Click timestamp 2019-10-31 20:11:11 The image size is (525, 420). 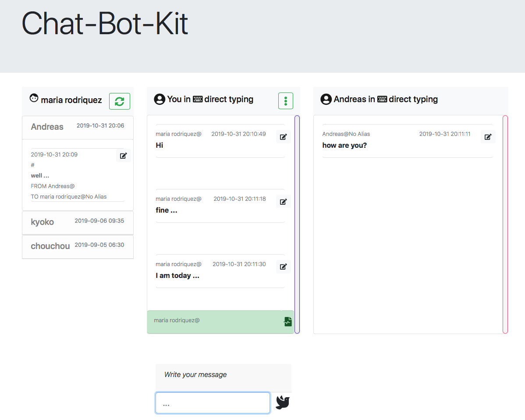(x=445, y=134)
